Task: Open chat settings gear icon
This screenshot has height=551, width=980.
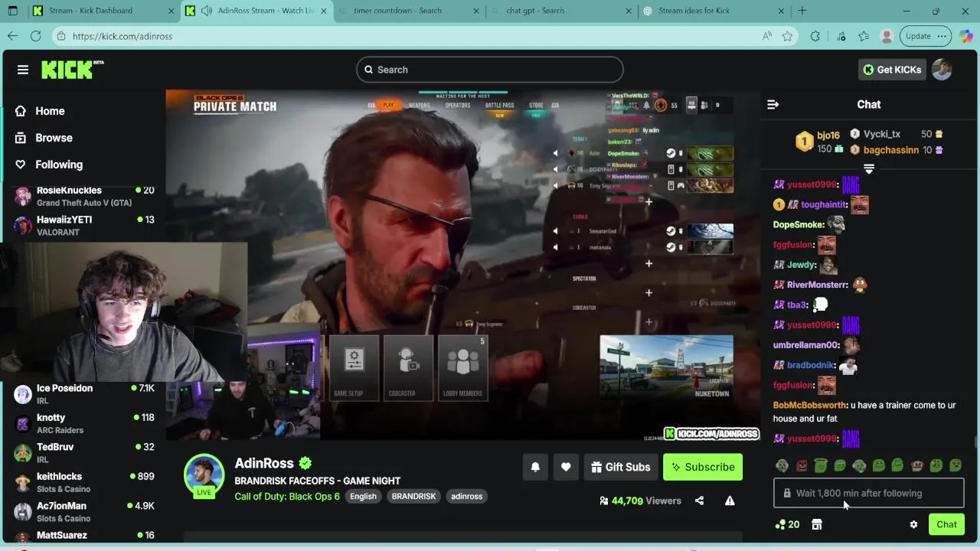Action: tap(913, 524)
